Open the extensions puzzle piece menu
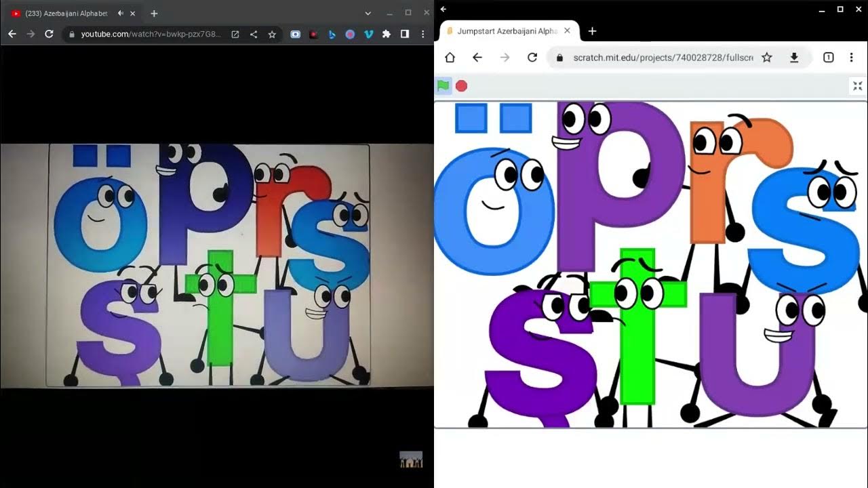Viewport: 868px width, 488px height. tap(387, 34)
